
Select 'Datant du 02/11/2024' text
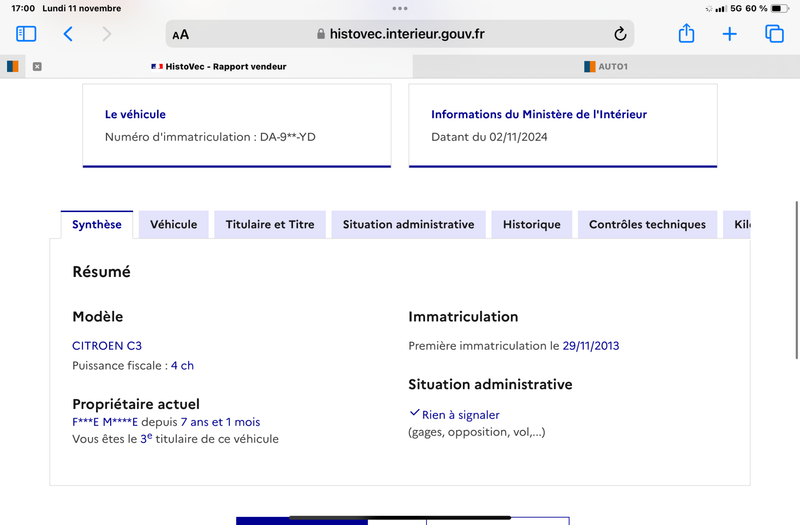click(x=489, y=137)
